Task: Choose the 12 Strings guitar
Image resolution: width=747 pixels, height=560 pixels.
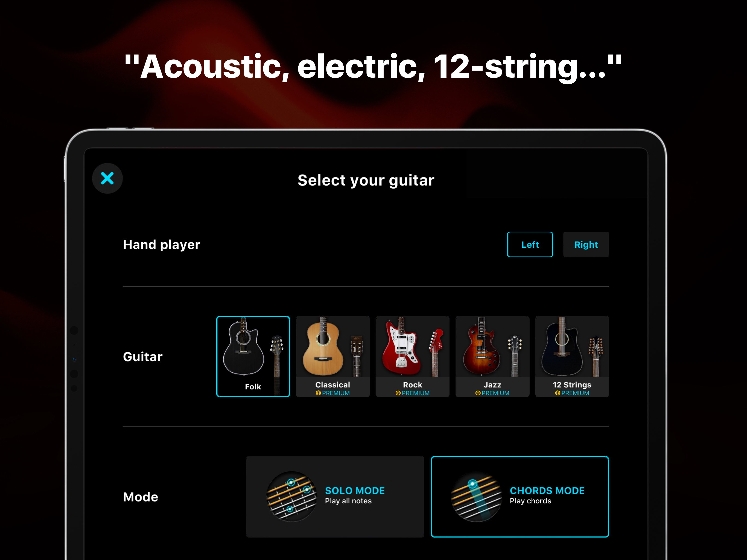Action: coord(572,356)
